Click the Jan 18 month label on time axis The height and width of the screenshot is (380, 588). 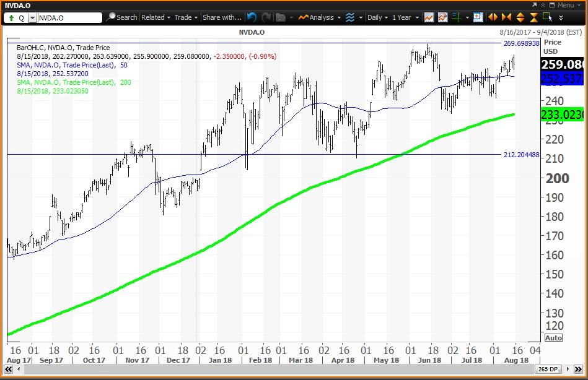pyautogui.click(x=220, y=360)
